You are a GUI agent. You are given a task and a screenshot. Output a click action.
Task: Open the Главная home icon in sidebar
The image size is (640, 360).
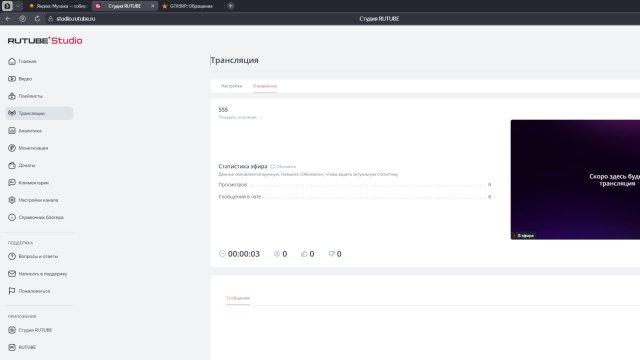pos(12,61)
